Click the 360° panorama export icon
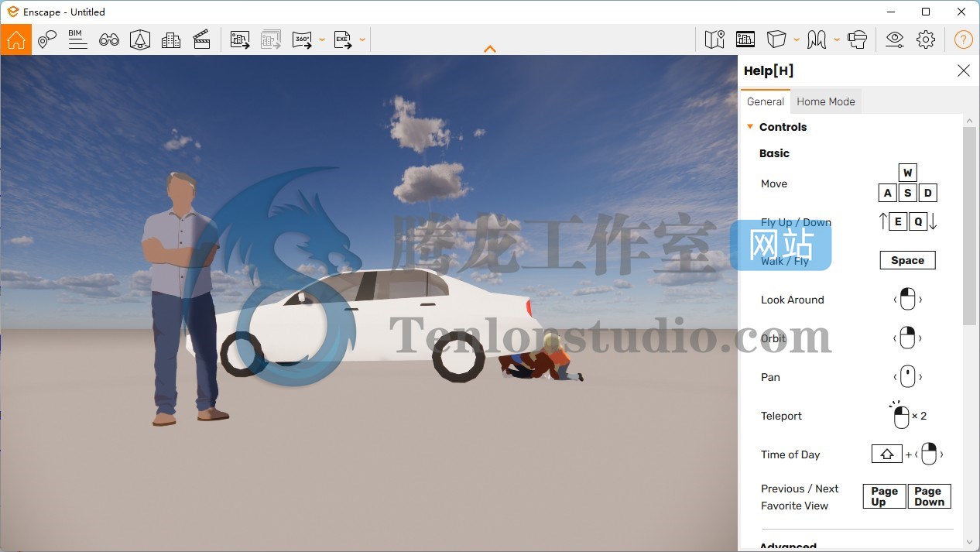 coord(302,39)
